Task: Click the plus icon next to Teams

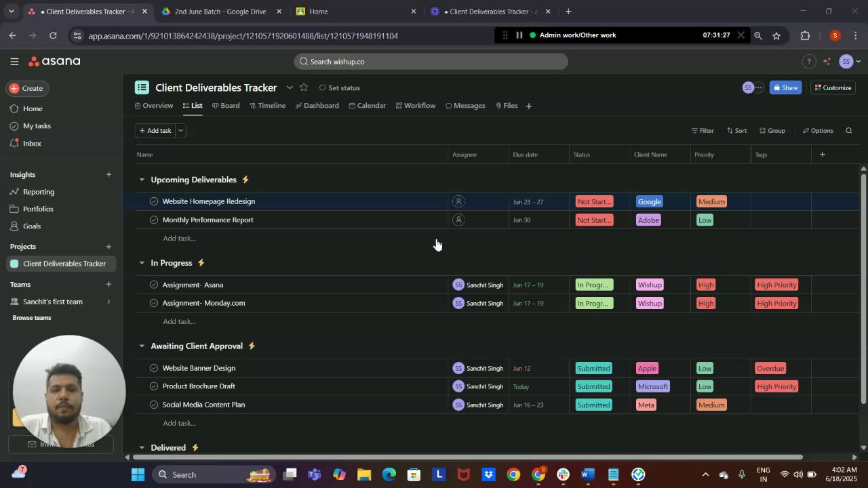Action: pyautogui.click(x=108, y=285)
